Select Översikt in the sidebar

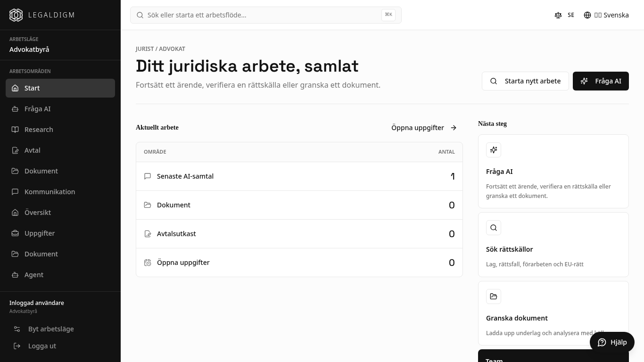pos(60,213)
